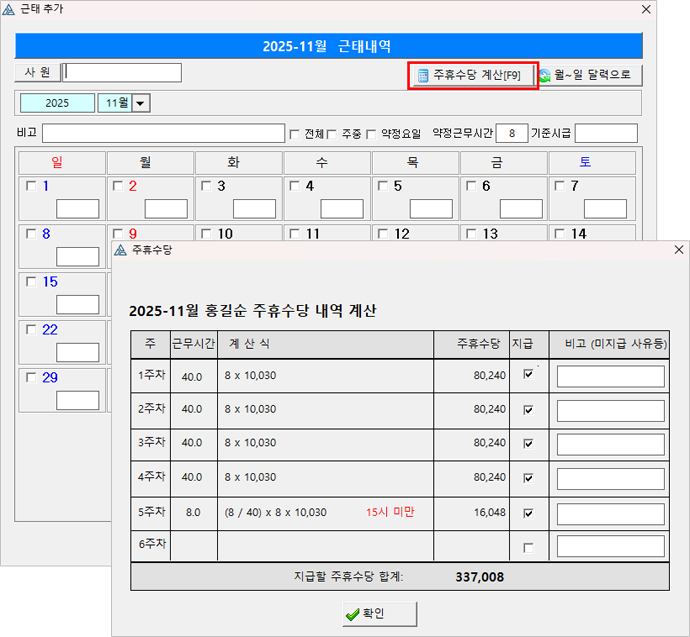Image resolution: width=690 pixels, height=637 pixels.
Task: Click the 비고 field in 2주차 row
Action: click(x=611, y=411)
